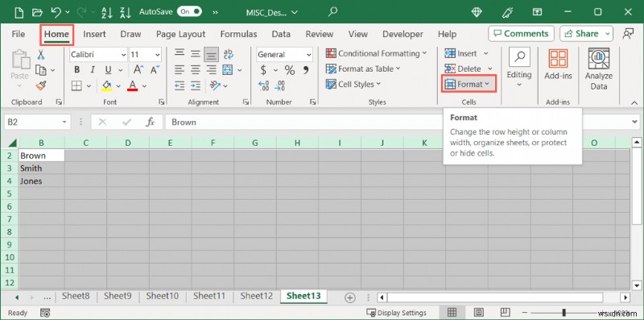Click the zoom slider handle
Viewport: 644px width, 320px height.
point(564,312)
